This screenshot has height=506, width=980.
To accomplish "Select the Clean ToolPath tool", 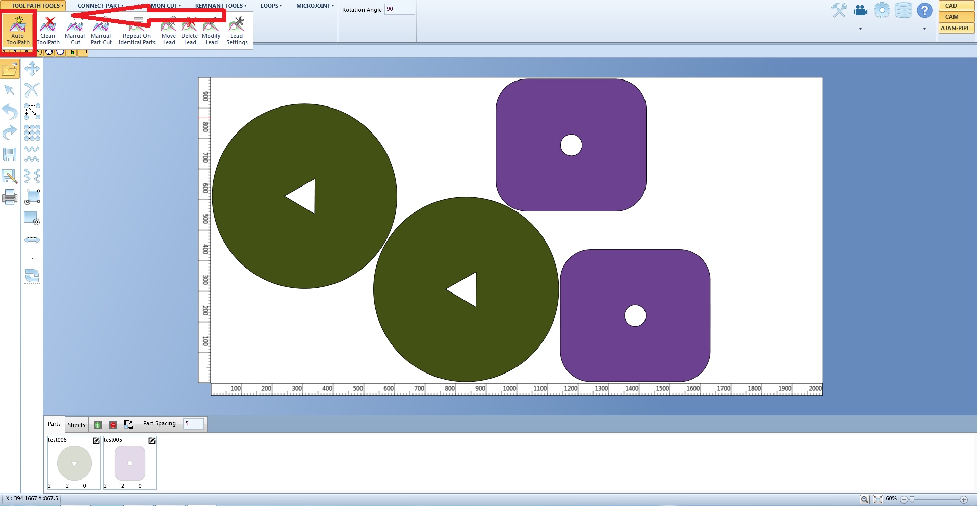I will tap(48, 31).
